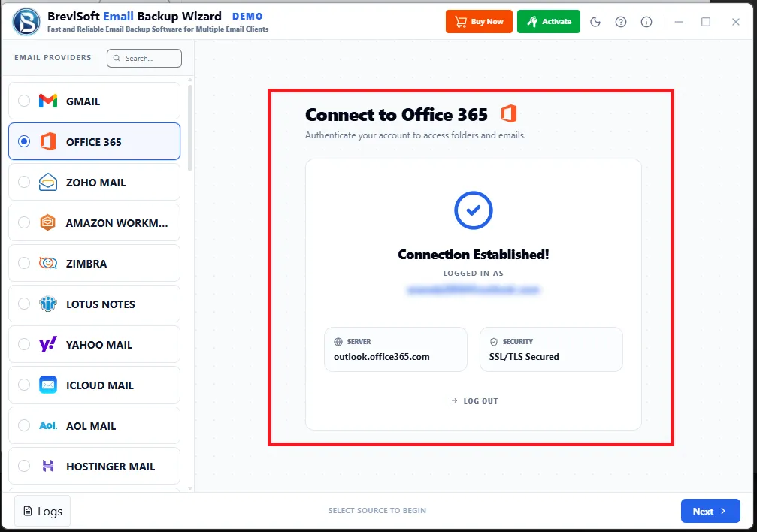Click the Logs document icon
This screenshot has width=757, height=532.
click(x=28, y=511)
